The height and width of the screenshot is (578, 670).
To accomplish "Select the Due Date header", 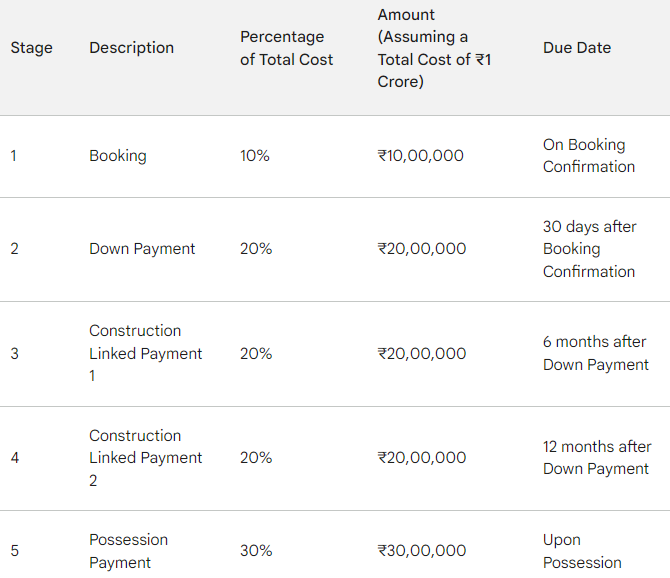I will 577,48.
